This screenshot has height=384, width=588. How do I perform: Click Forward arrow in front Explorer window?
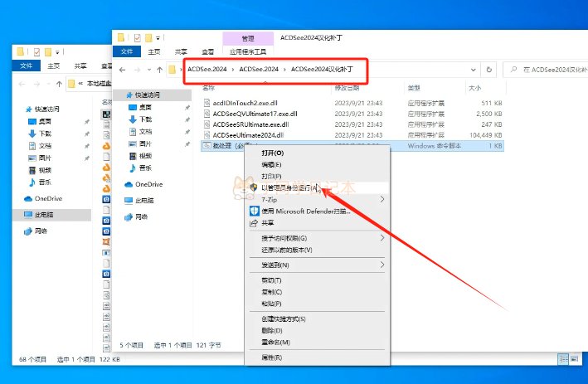point(137,70)
